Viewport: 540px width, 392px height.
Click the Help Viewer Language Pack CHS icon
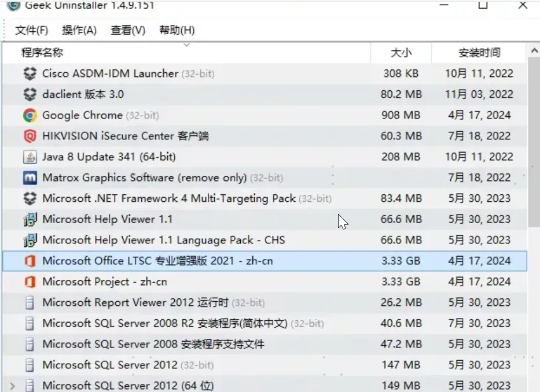pyautogui.click(x=30, y=240)
